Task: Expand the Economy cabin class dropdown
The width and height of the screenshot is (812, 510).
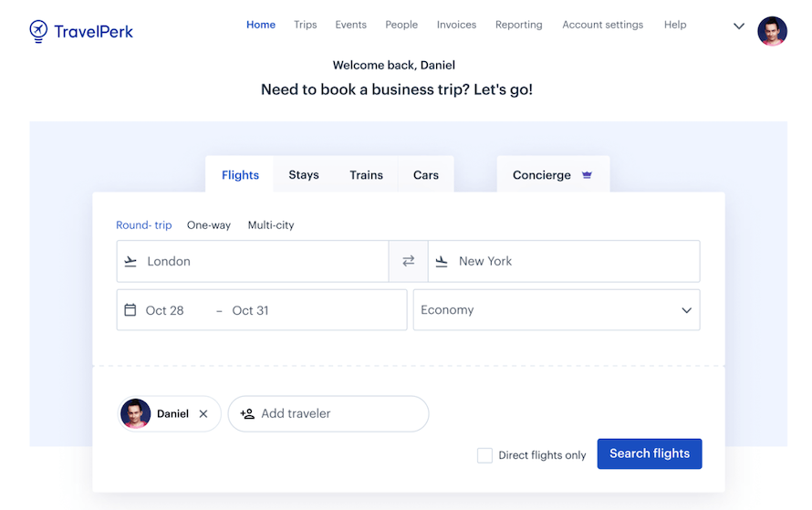Action: [557, 310]
